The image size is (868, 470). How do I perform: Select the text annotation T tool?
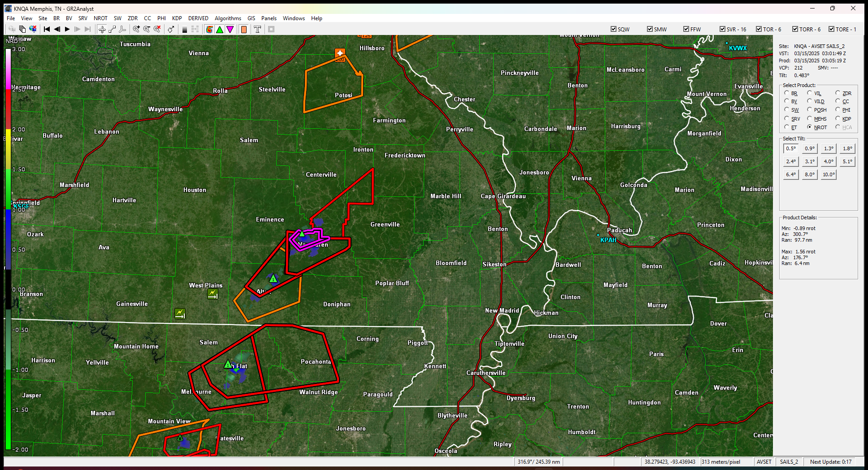257,29
